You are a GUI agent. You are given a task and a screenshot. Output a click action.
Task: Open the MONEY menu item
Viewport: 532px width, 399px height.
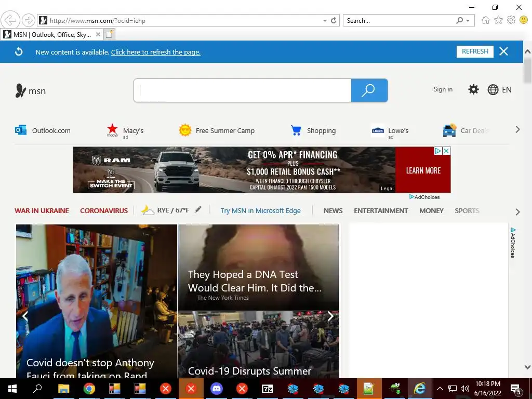(x=431, y=211)
